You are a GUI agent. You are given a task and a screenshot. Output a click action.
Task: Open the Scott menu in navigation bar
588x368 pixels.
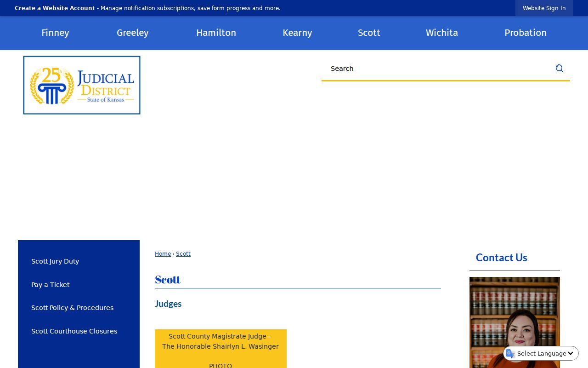(369, 33)
